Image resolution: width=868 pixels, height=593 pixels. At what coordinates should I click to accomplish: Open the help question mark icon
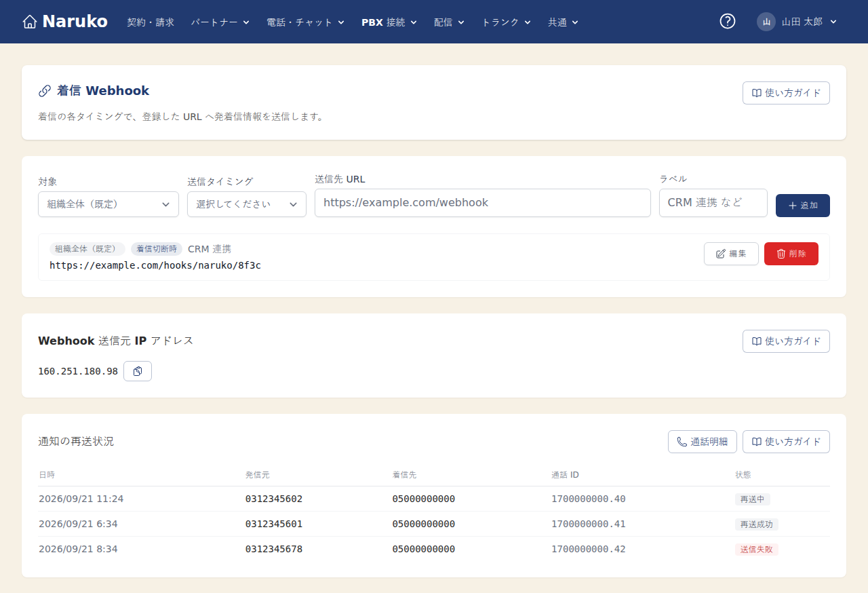[728, 22]
